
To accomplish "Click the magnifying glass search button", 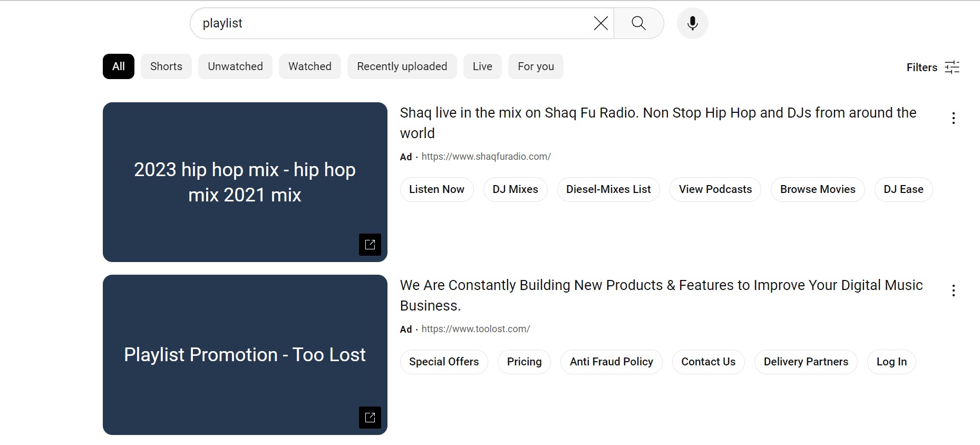I will coord(639,23).
